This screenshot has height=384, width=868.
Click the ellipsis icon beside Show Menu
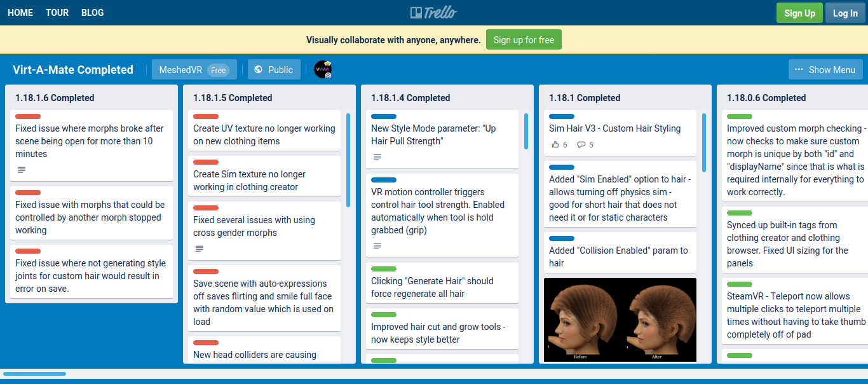pos(799,70)
